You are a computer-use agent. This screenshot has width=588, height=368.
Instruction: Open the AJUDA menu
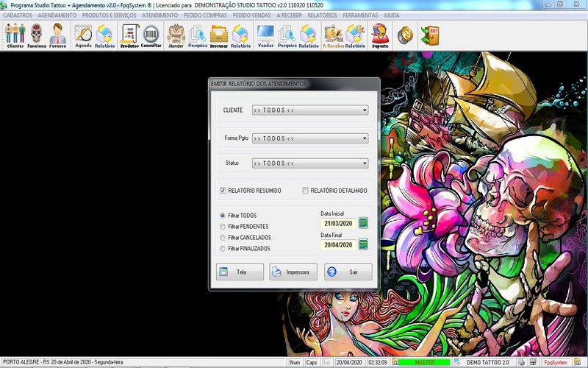point(392,15)
